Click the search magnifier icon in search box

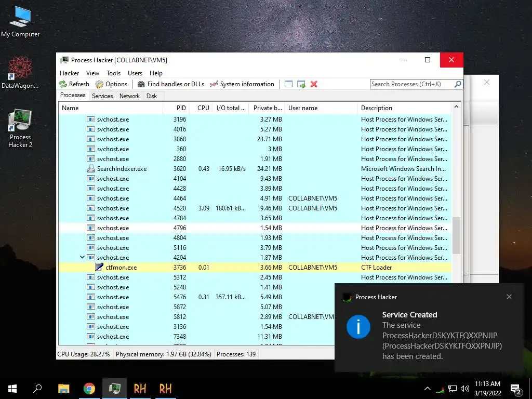pyautogui.click(x=457, y=84)
